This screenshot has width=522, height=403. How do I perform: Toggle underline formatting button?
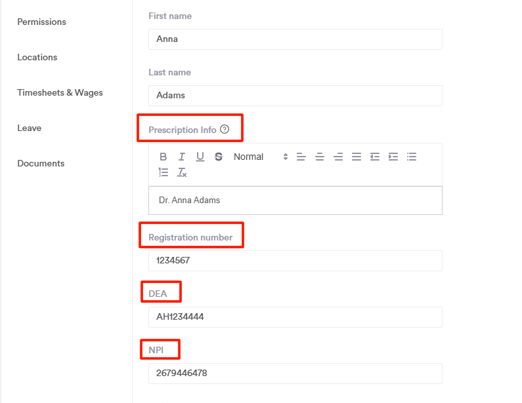tap(200, 157)
